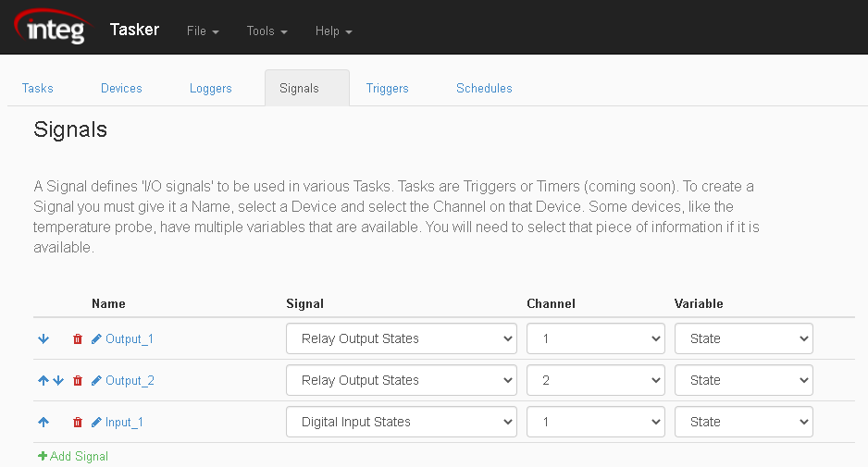Viewport: 868px width, 467px height.
Task: Edit Output_2 name with pencil icon
Action: point(96,380)
